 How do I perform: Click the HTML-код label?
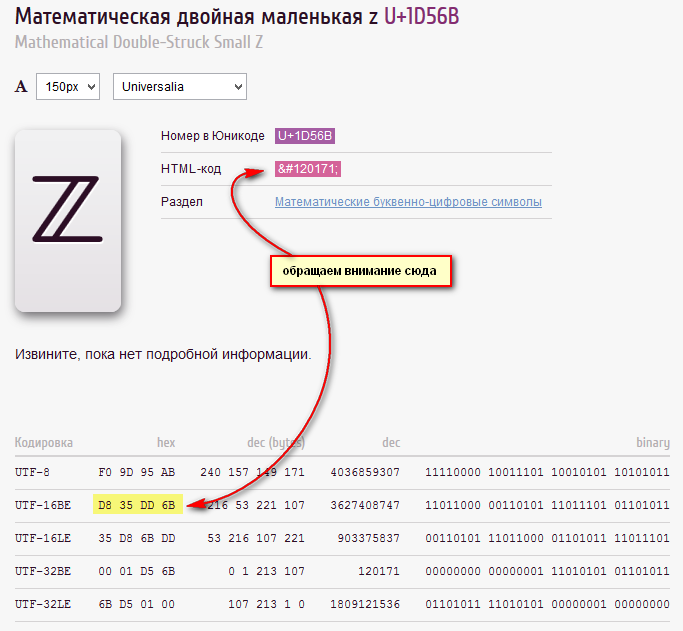point(191,169)
